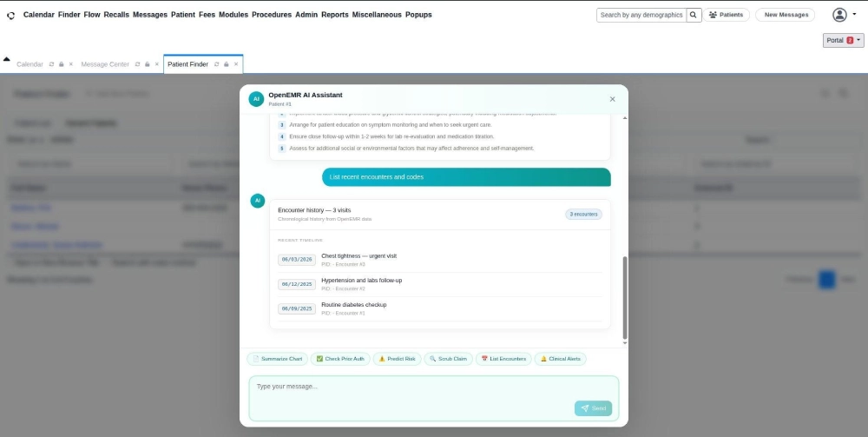This screenshot has width=868, height=437.
Task: Toggle the lock on Calendar tab
Action: click(61, 64)
